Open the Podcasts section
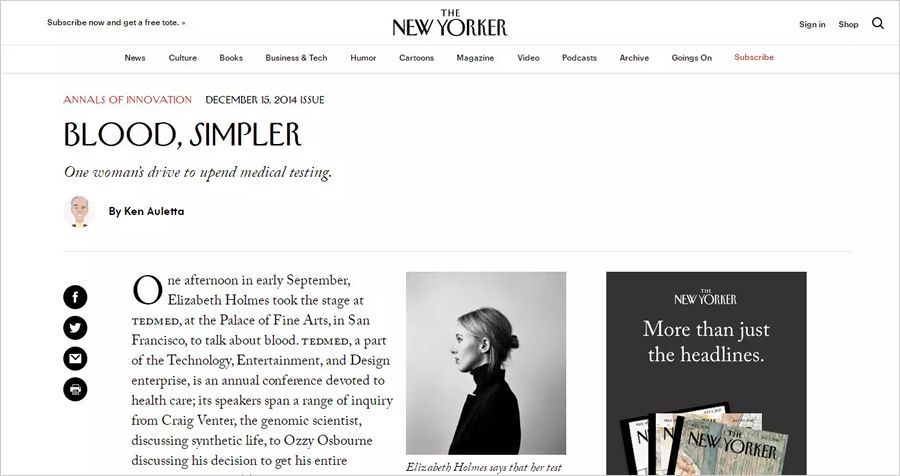The height and width of the screenshot is (476, 900). pyautogui.click(x=579, y=58)
